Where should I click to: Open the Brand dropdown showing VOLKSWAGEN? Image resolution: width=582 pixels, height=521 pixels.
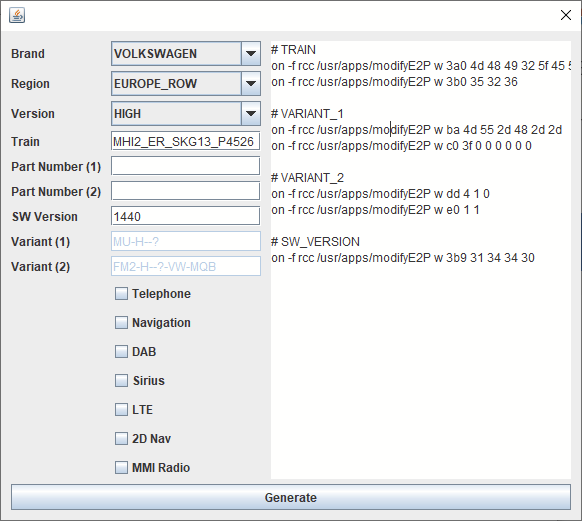186,53
